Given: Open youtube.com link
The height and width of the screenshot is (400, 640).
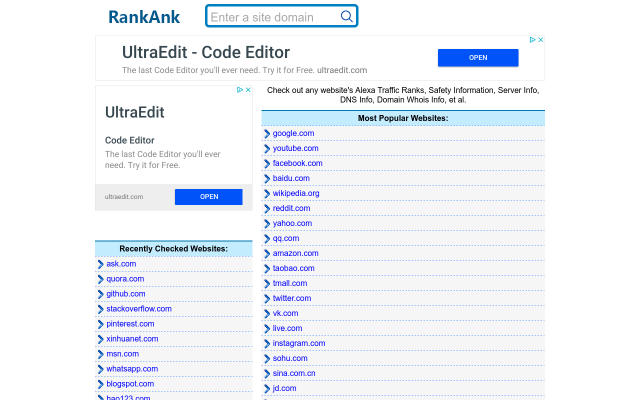Looking at the screenshot, I should point(296,148).
